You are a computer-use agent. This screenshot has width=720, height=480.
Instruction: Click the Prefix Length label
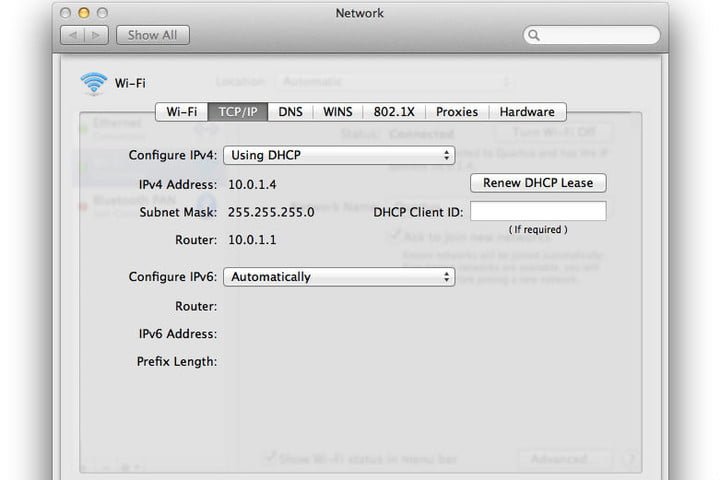[177, 361]
